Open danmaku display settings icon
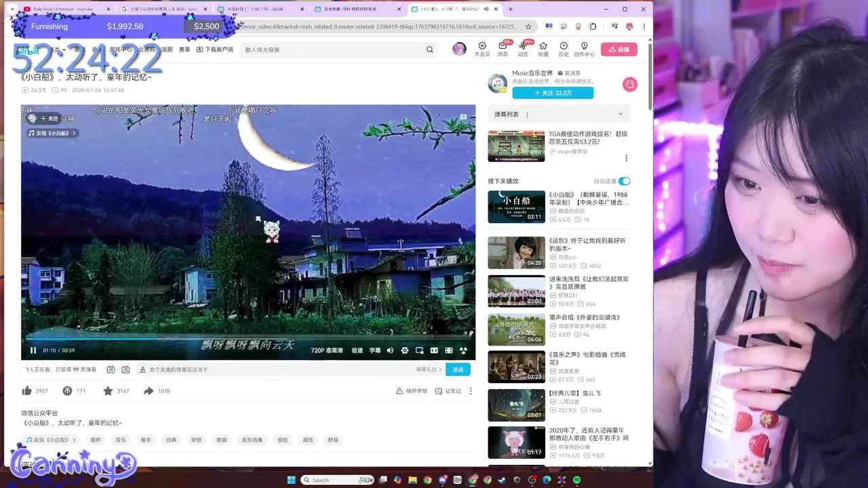The height and width of the screenshot is (488, 868). [125, 369]
